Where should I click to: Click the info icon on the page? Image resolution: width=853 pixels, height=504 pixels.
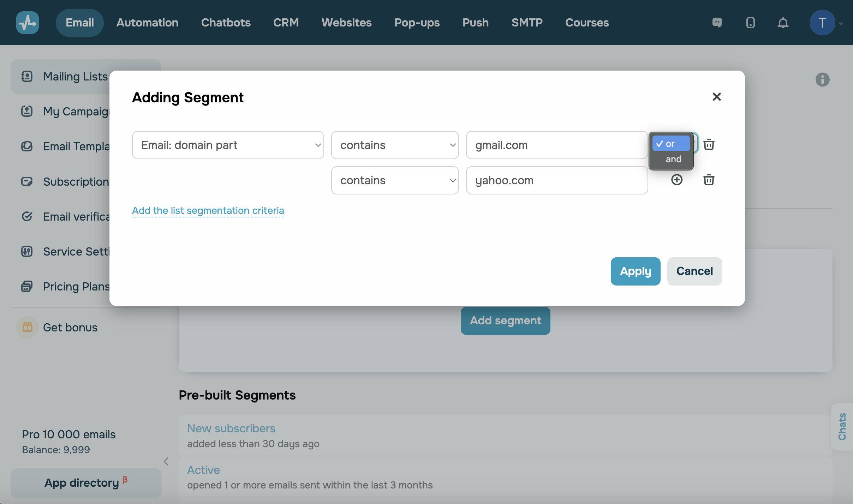(822, 80)
